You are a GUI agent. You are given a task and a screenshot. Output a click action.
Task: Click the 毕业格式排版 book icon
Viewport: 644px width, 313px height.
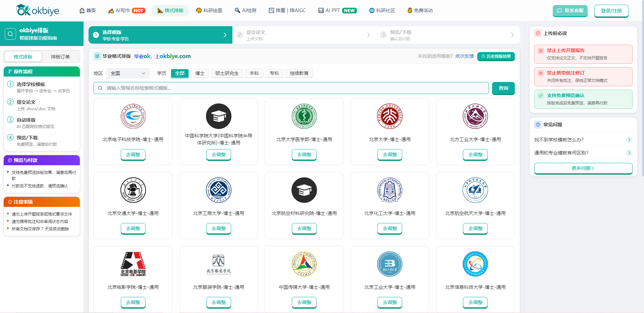click(97, 56)
